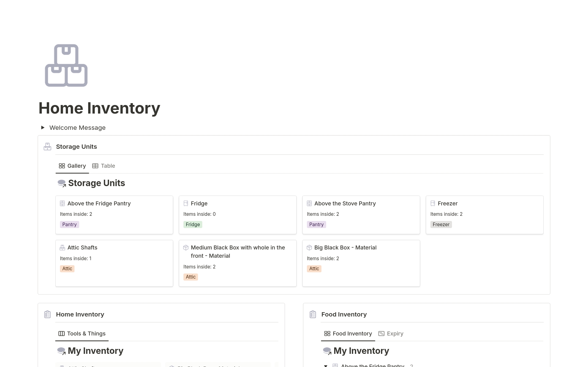Click the Fridge card icon

186,204
